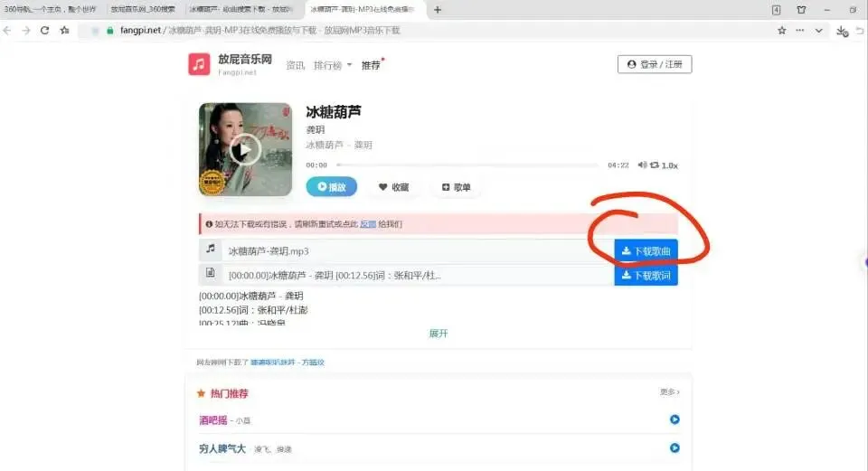Click the address bar URL fangpi.net
Viewport: 868px width, 471px height.
tap(141, 31)
